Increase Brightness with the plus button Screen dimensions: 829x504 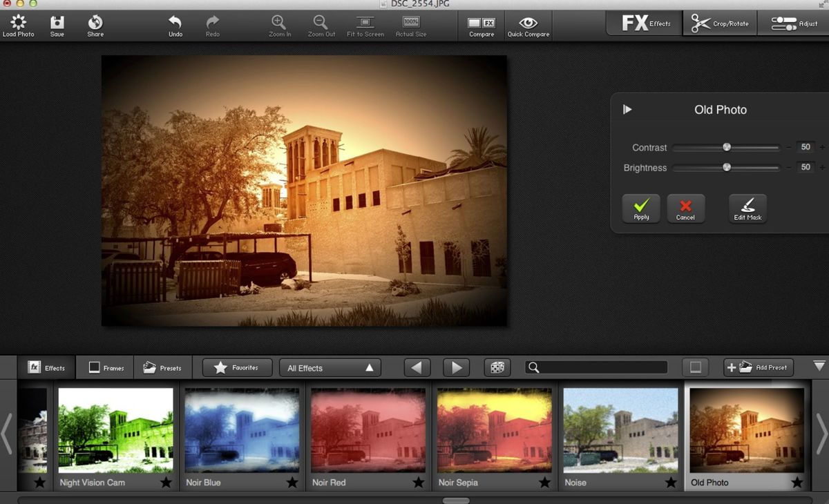[x=822, y=167]
